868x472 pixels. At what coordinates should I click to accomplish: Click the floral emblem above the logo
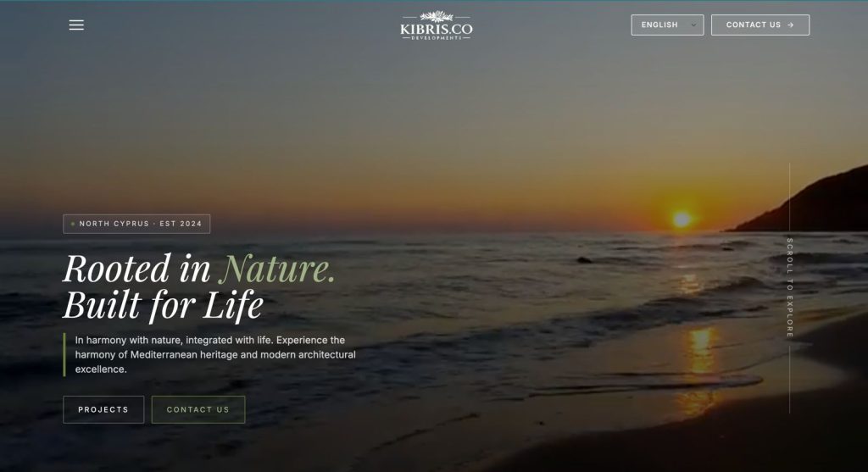point(437,17)
